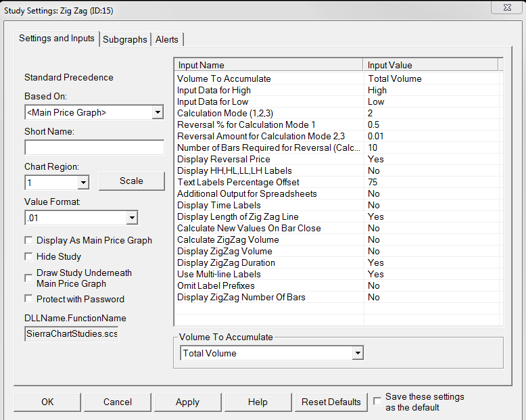526x420 pixels.
Task: Click Reset Defaults button
Action: 331,402
